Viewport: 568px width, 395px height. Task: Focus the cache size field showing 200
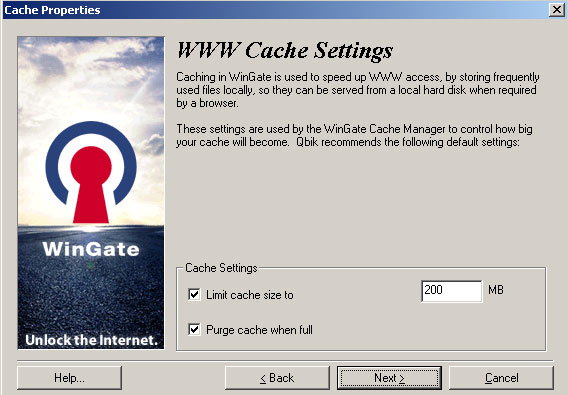tap(452, 291)
